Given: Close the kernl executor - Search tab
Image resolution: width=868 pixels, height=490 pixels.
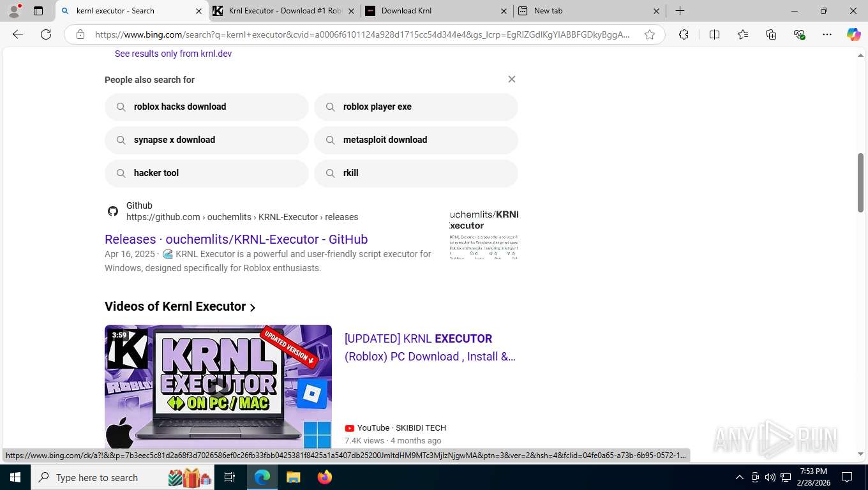Looking at the screenshot, I should [x=198, y=11].
